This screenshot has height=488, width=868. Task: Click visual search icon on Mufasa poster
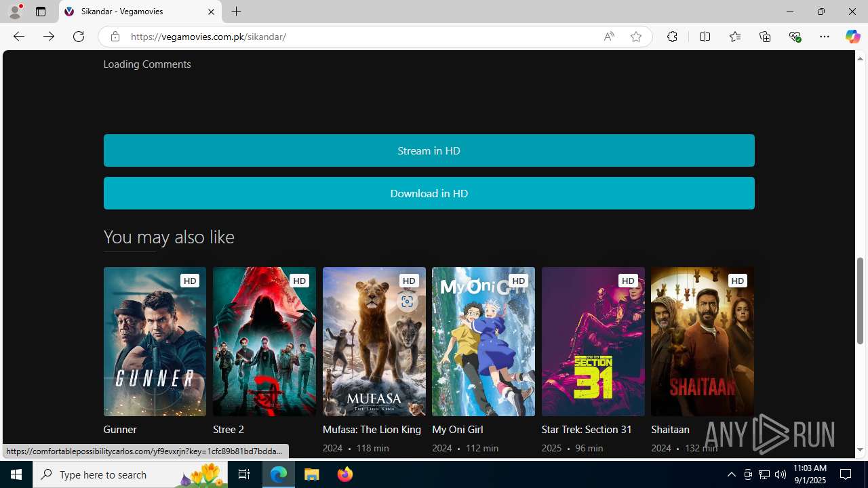pyautogui.click(x=407, y=302)
